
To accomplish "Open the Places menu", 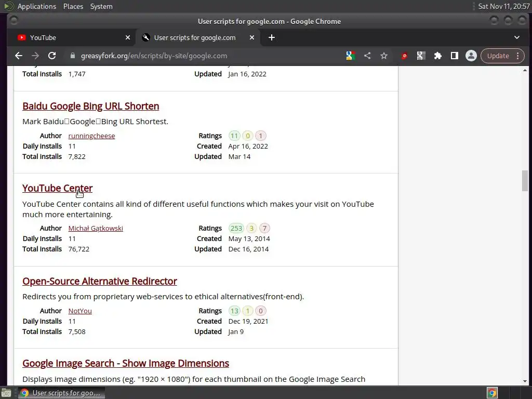I will pyautogui.click(x=73, y=6).
